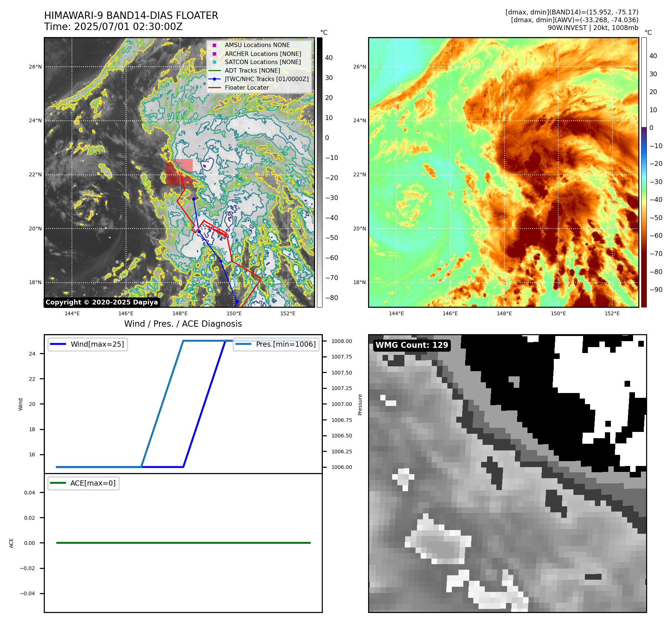
Task: Click the AWV dmax dmin values text
Action: pyautogui.click(x=575, y=20)
